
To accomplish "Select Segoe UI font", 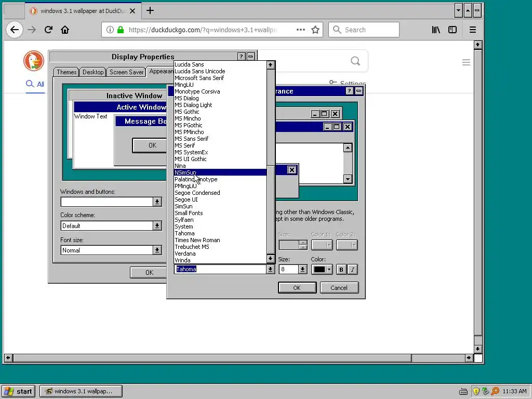I will coord(220,199).
